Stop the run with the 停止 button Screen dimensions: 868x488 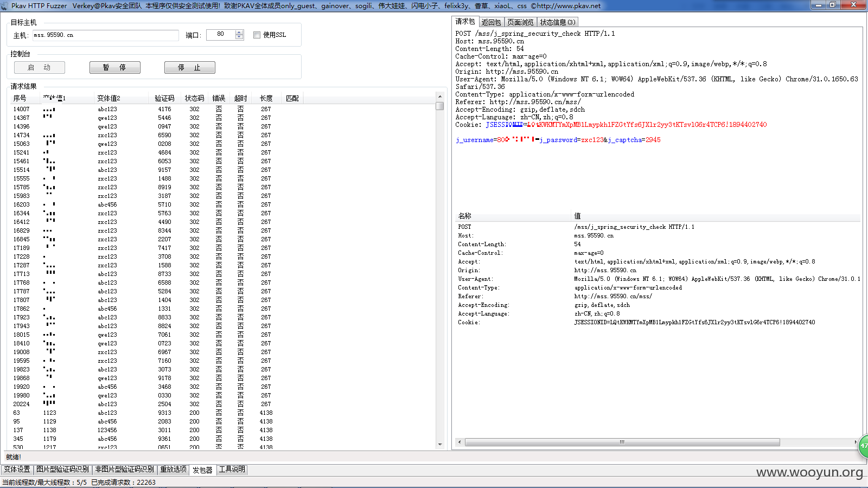click(x=190, y=67)
